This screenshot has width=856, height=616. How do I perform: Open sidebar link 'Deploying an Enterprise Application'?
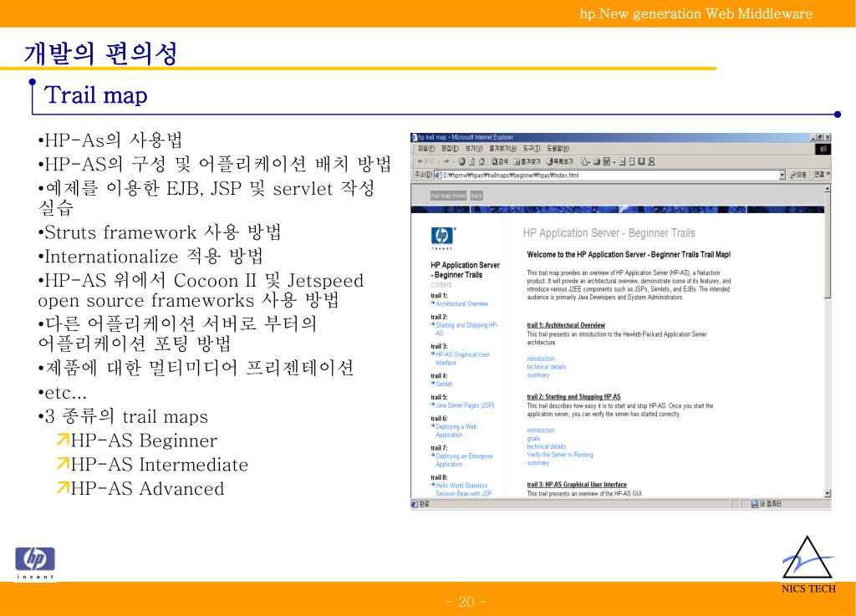pos(464,460)
